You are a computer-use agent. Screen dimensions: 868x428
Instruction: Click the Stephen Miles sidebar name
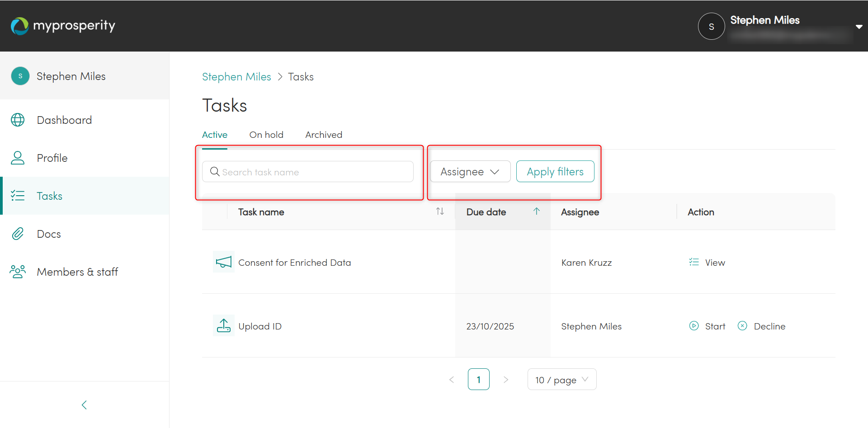tap(71, 76)
